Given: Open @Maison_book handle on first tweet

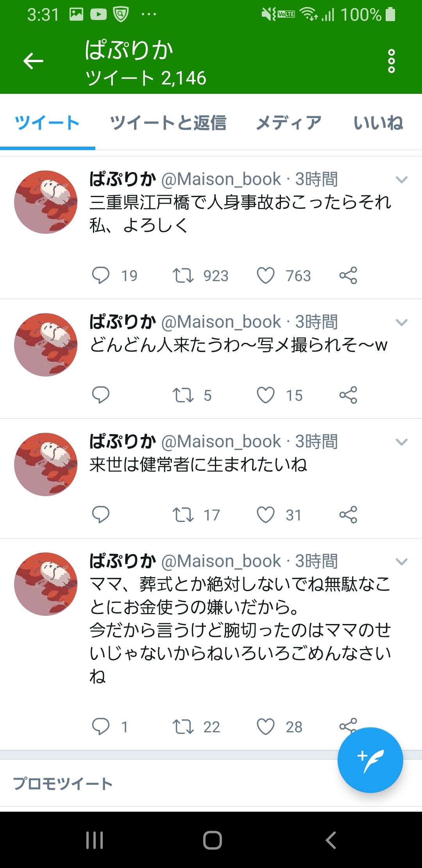Looking at the screenshot, I should 221,179.
